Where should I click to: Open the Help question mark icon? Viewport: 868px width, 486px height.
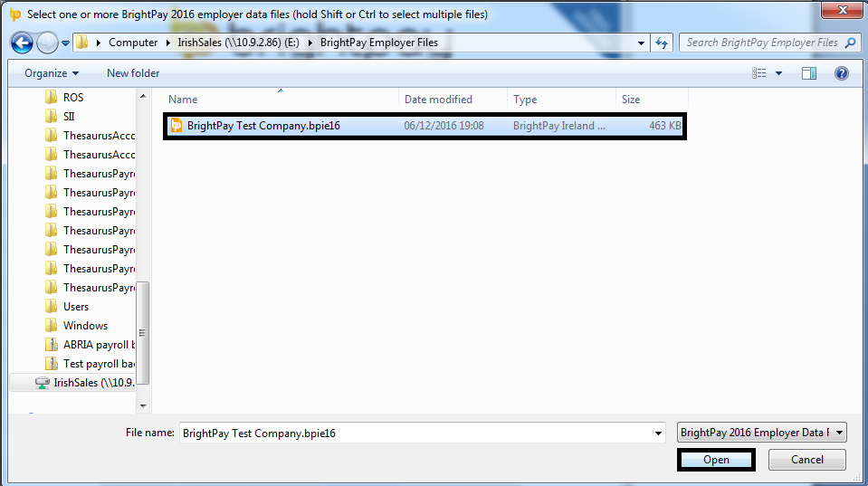(842, 73)
